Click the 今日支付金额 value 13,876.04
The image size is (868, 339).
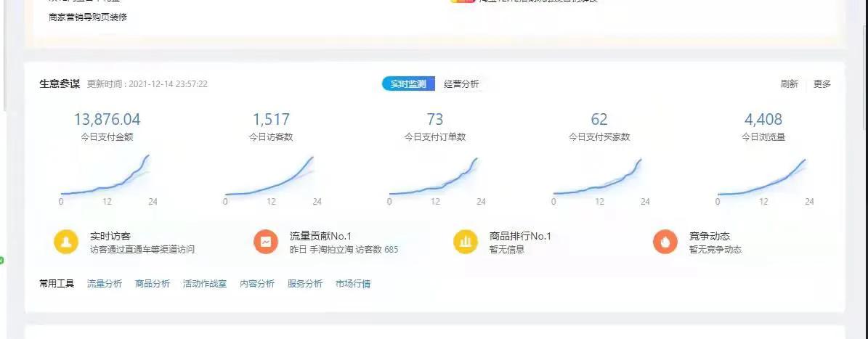pos(108,120)
